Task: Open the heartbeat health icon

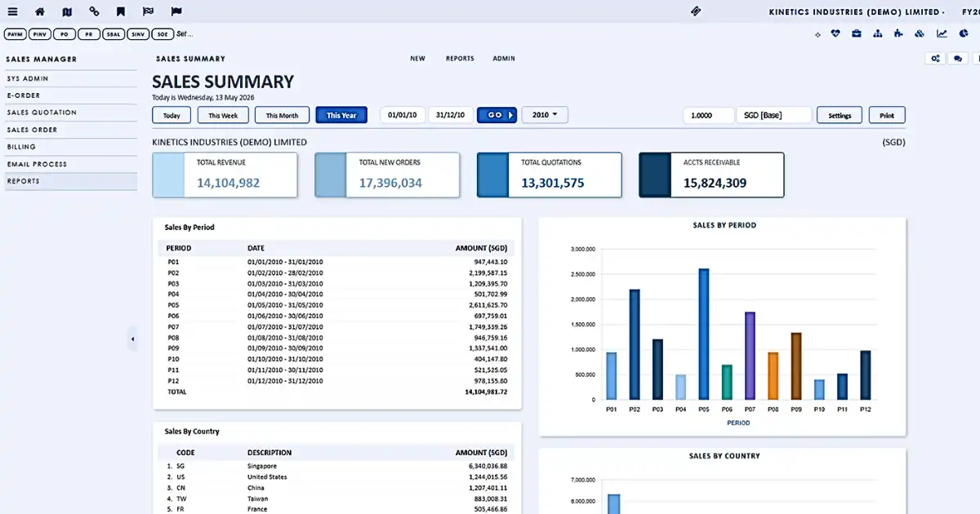Action: coord(835,34)
